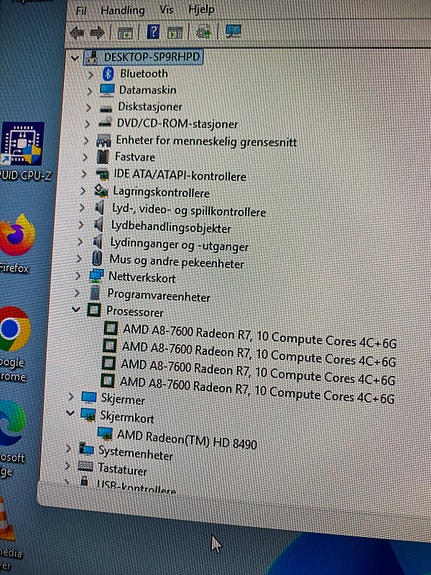Select first AMD A8-7600 processor entry
Image resolution: width=431 pixels, height=575 pixels.
[260, 336]
